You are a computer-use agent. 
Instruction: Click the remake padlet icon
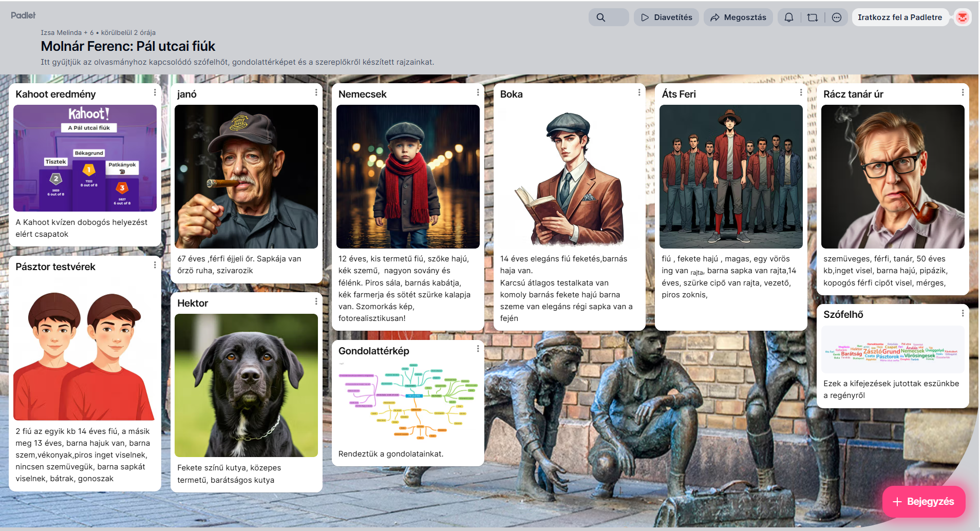[x=813, y=17]
